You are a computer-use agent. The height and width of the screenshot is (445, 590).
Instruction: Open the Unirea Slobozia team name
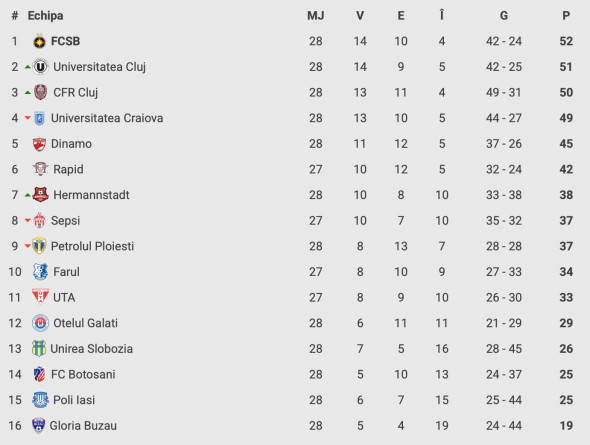91,349
